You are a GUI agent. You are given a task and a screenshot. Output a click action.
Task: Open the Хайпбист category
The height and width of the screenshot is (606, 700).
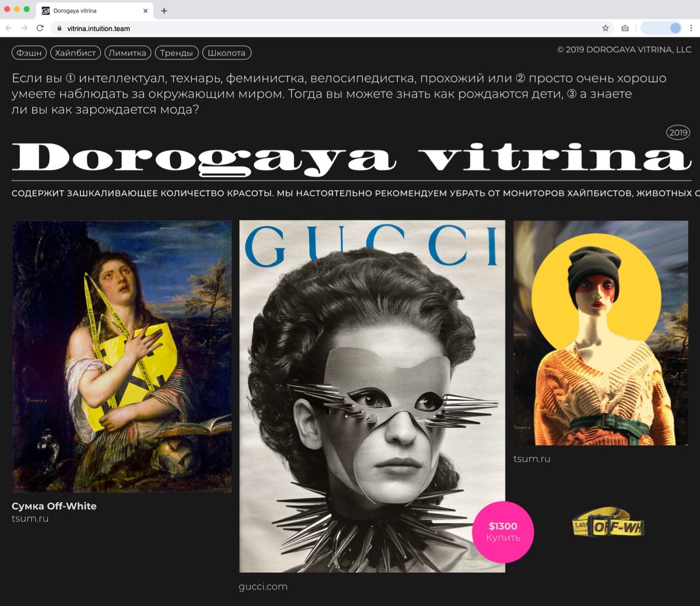[75, 53]
